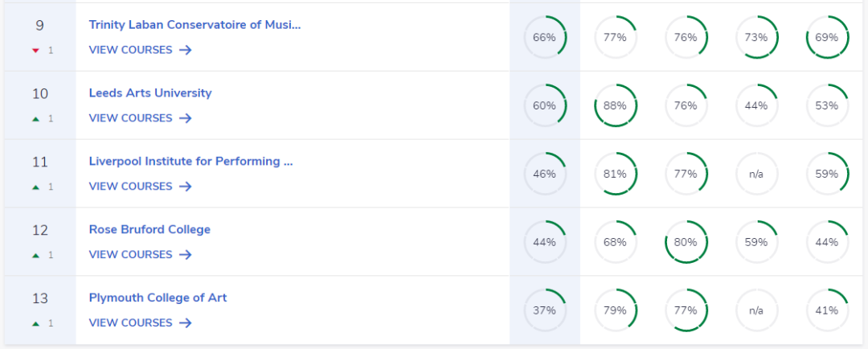868x349 pixels.
Task: Open Trinity Laban Conservatoire of Music link
Action: pos(194,24)
